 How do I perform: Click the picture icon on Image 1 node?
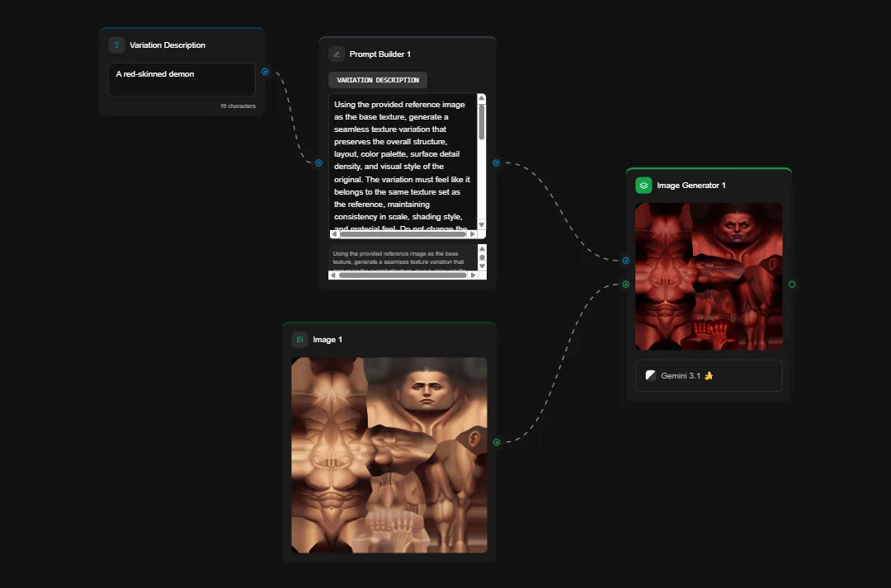(299, 340)
